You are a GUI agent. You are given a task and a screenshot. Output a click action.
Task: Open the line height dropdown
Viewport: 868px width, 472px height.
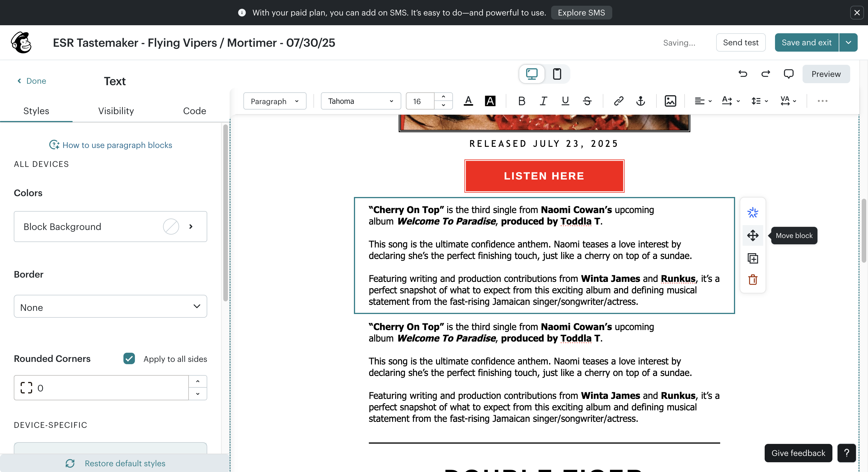[759, 101]
